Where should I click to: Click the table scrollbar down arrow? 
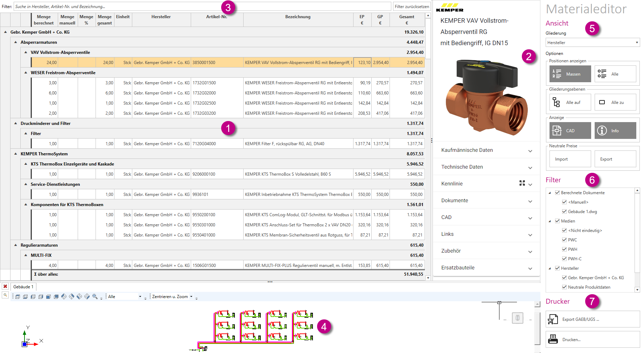428,278
